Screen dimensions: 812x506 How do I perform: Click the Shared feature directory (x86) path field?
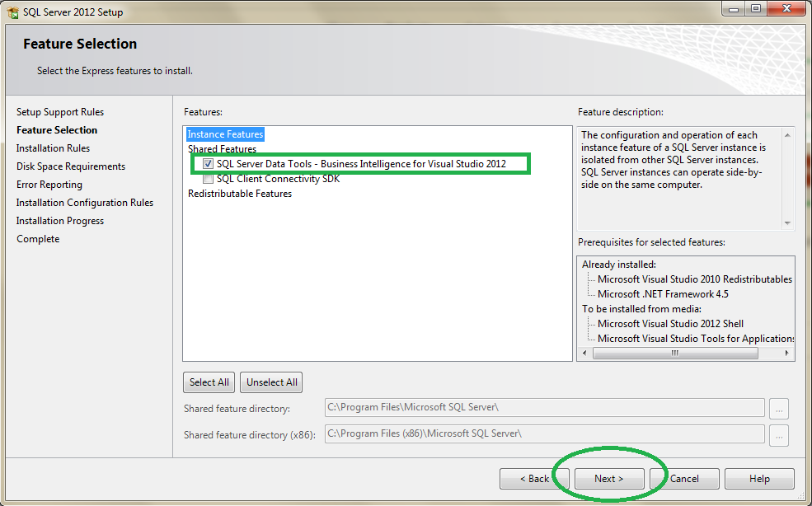545,434
